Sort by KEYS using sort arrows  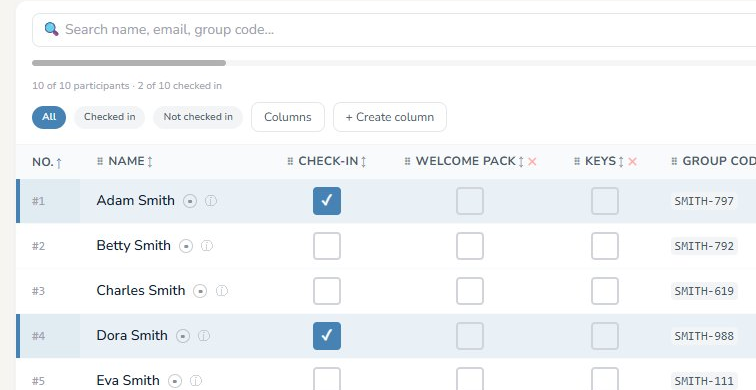(x=621, y=161)
